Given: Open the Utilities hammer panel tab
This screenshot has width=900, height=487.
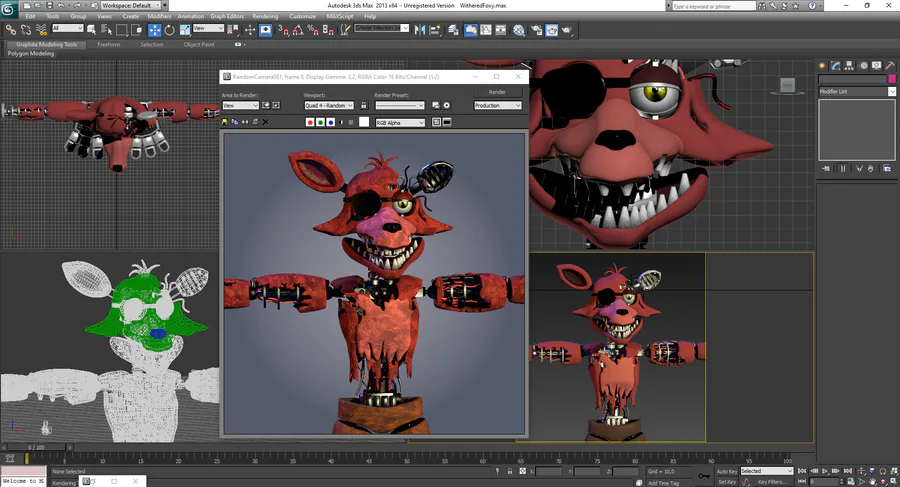Looking at the screenshot, I should (890, 65).
